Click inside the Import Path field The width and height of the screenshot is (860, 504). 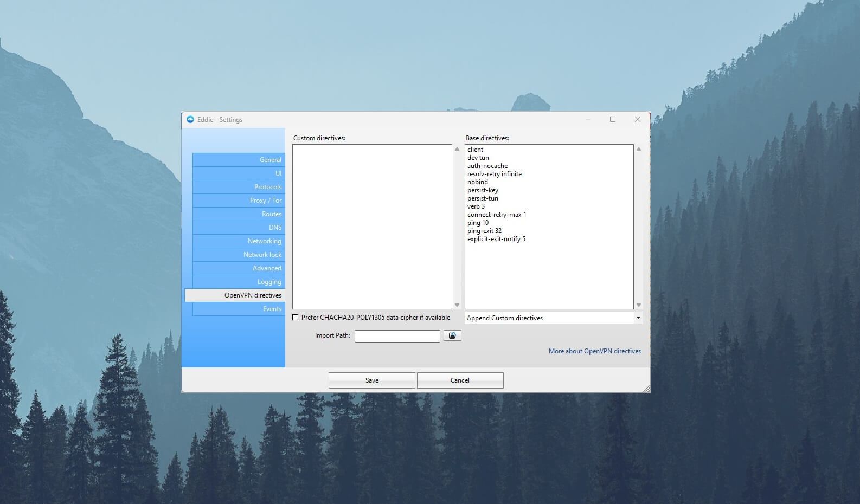397,336
